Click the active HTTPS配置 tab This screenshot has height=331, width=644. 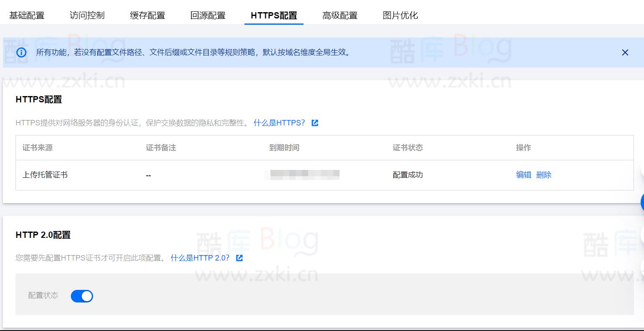pos(274,15)
